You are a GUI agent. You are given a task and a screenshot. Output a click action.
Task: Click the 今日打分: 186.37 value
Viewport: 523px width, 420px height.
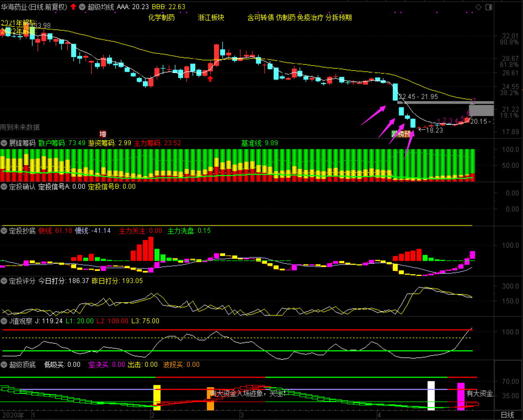(64, 281)
